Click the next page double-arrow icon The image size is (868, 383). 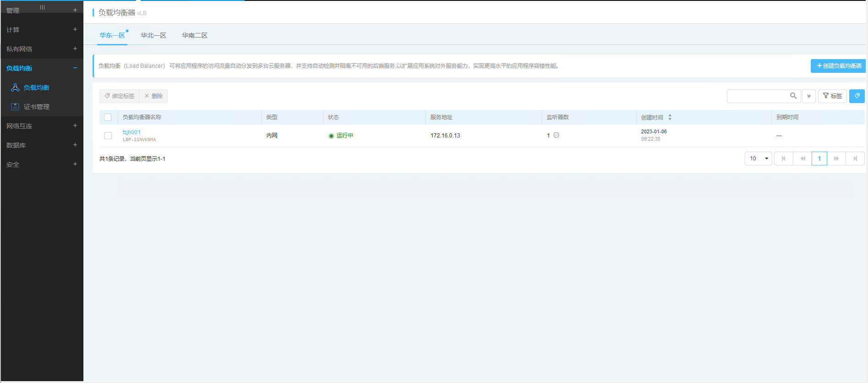pos(836,159)
